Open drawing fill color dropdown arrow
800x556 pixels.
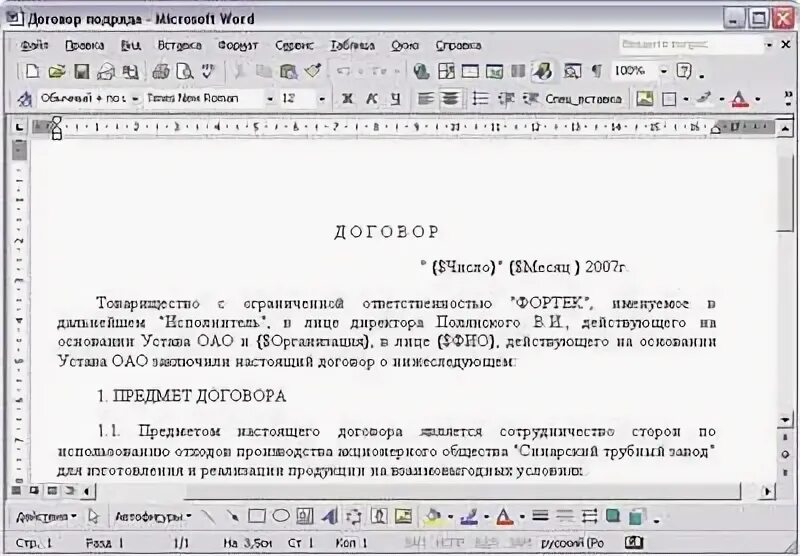[451, 517]
